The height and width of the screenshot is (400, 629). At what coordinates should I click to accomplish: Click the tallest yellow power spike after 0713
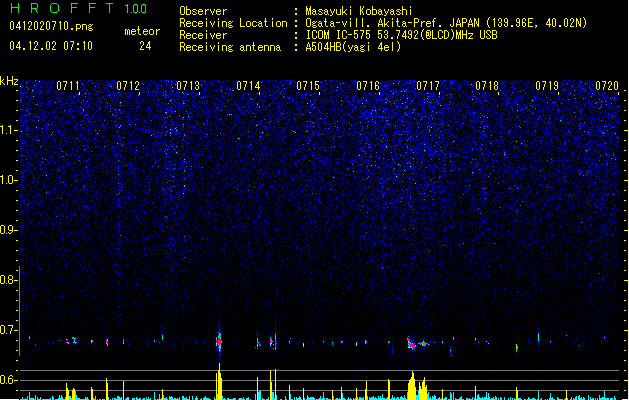pyautogui.click(x=219, y=381)
